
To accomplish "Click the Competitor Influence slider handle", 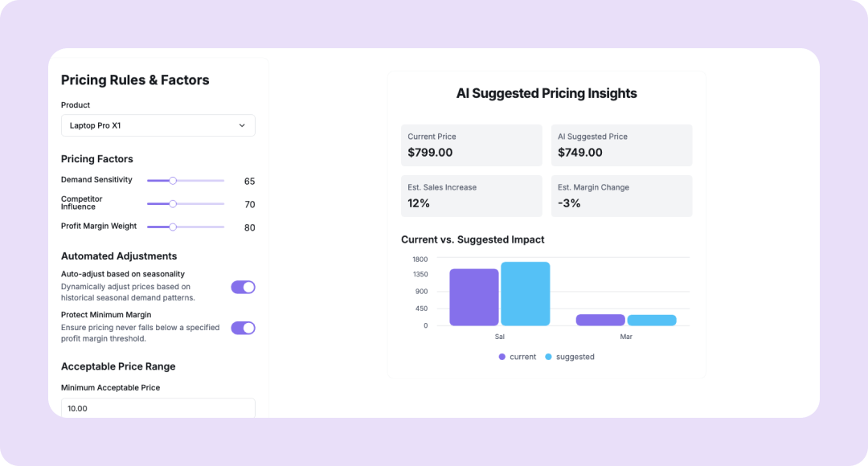I will pyautogui.click(x=173, y=204).
